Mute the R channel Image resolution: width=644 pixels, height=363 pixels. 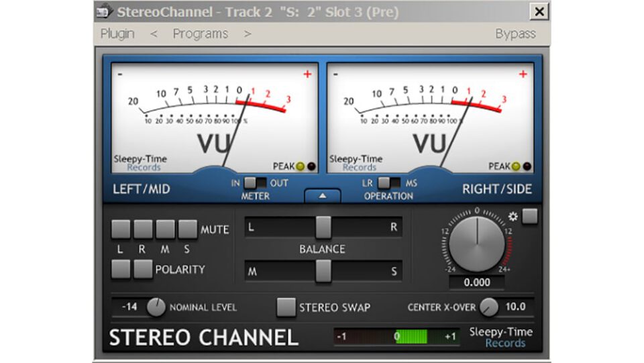(143, 229)
